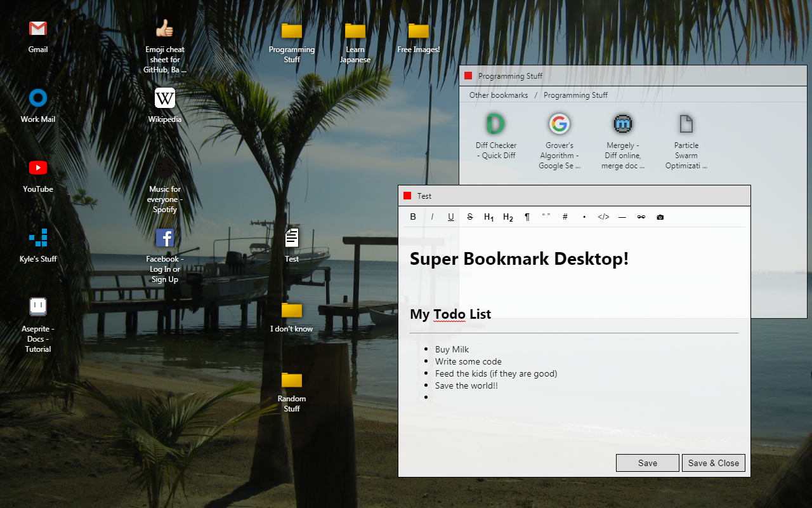Insert a horizontal rule

622,217
